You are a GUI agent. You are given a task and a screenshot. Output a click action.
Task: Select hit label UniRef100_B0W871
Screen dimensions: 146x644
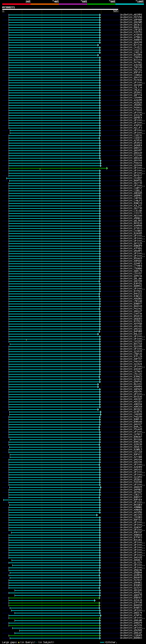click(131, 608)
